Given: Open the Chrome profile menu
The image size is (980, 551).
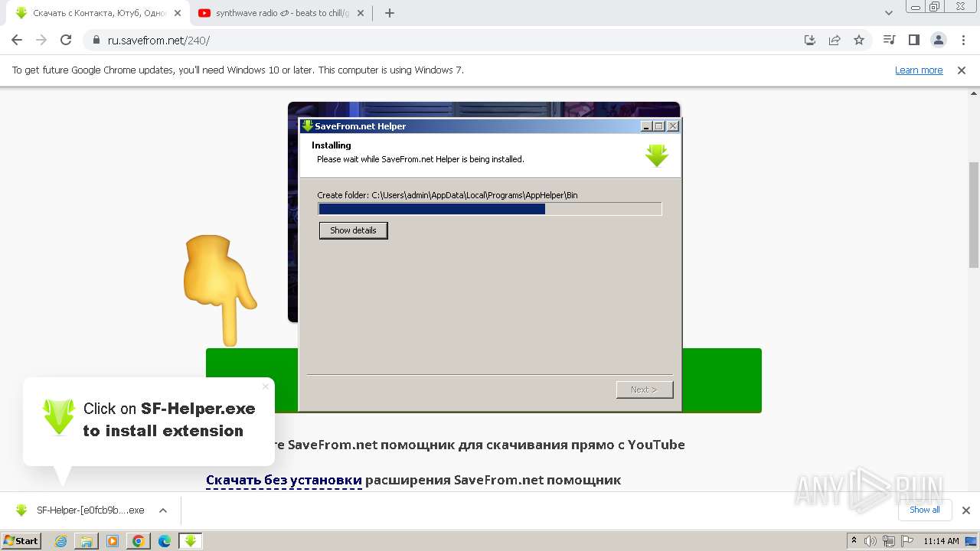Looking at the screenshot, I should (938, 40).
